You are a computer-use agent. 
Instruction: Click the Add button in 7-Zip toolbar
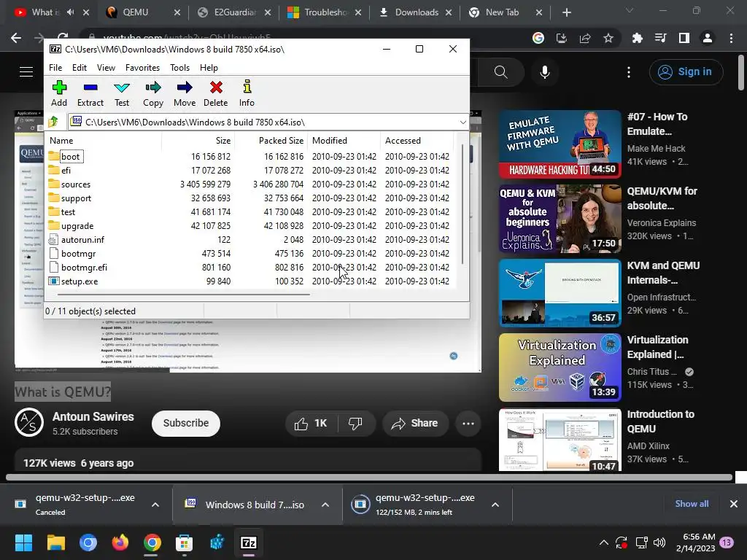click(x=59, y=93)
